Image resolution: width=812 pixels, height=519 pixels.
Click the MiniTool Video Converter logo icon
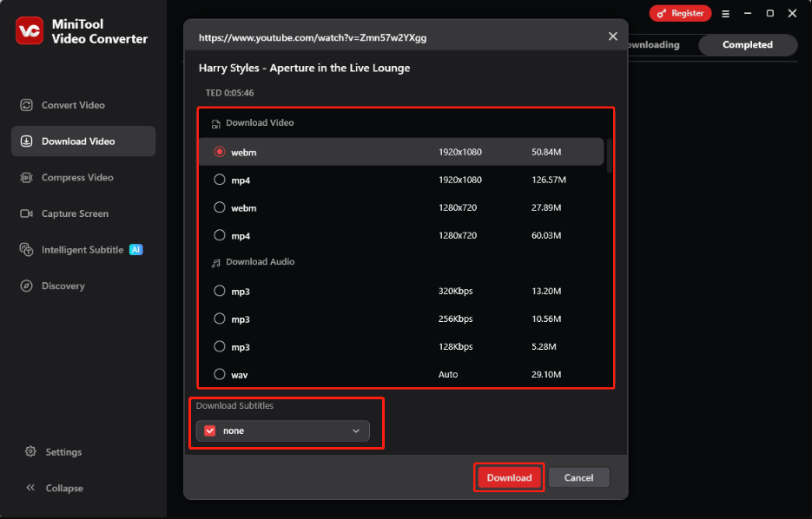click(x=29, y=30)
